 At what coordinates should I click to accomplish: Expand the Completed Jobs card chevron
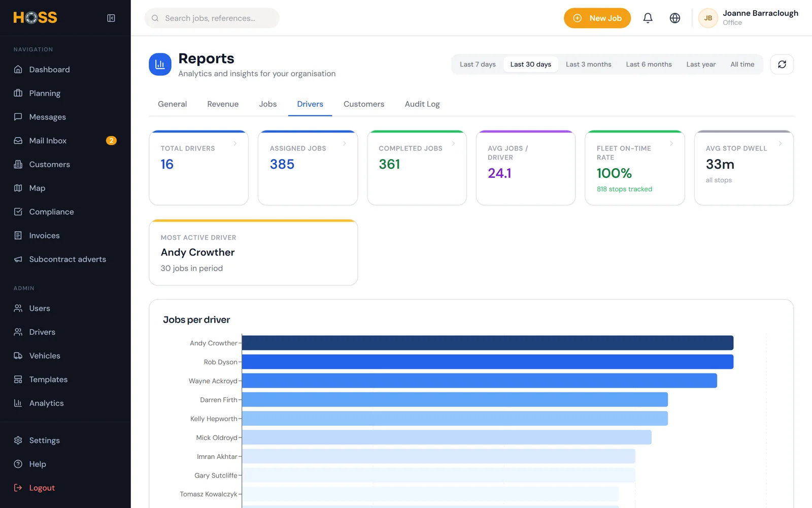click(x=453, y=144)
